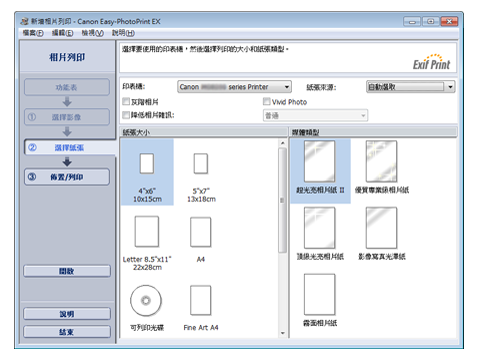The height and width of the screenshot is (364, 490).
Task: Click the paper size list scroll up arrow
Action: [x=283, y=143]
